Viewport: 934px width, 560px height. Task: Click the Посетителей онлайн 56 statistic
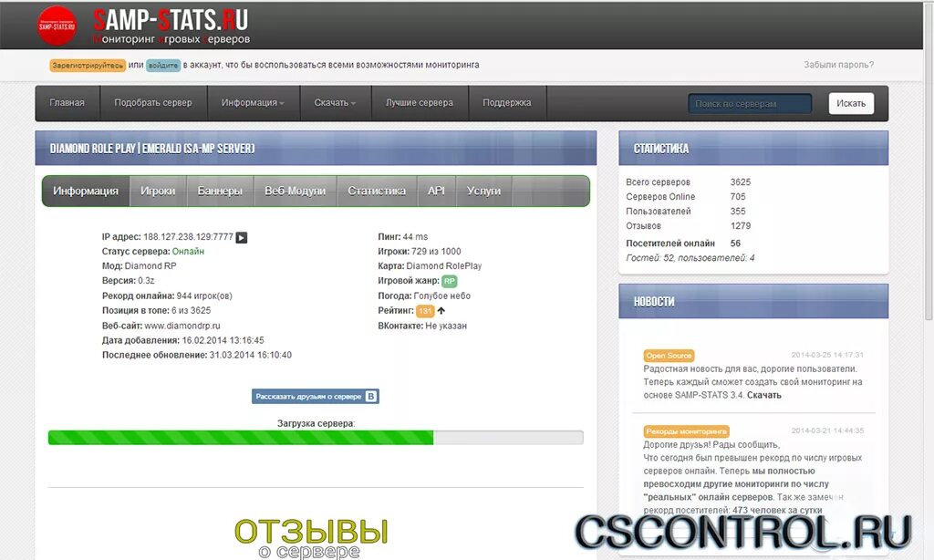pyautogui.click(x=683, y=244)
